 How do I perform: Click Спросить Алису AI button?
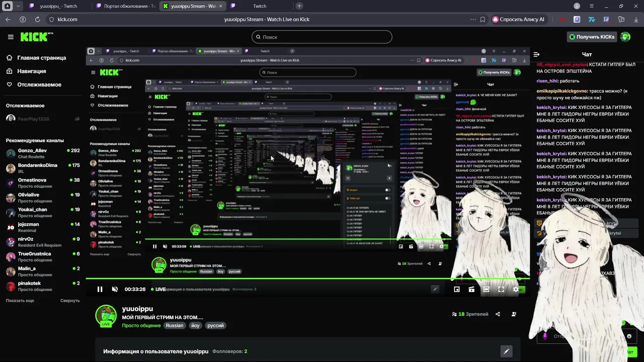519,19
